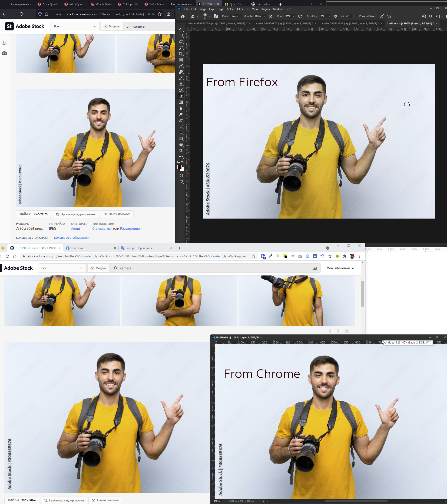Open the eraser Mode dropdown set to Brush
Screen dimensions: 447x504
[236, 16]
